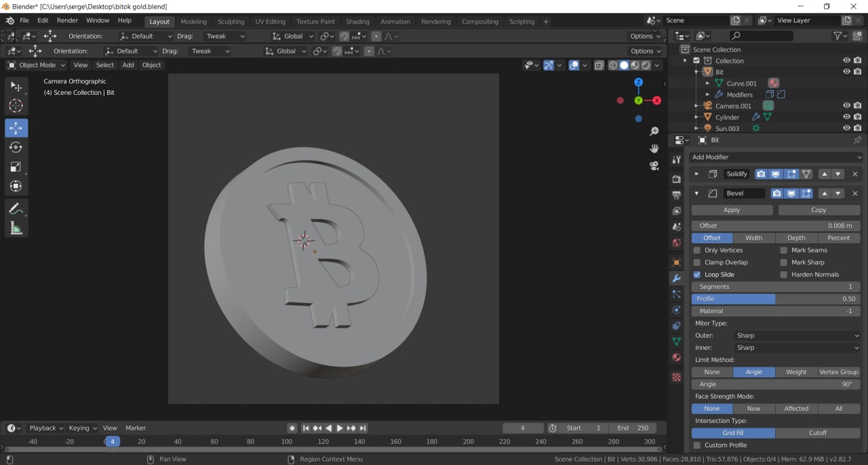Hide the Cylinder object in outliner
Image resolution: width=868 pixels, height=465 pixels.
click(846, 117)
